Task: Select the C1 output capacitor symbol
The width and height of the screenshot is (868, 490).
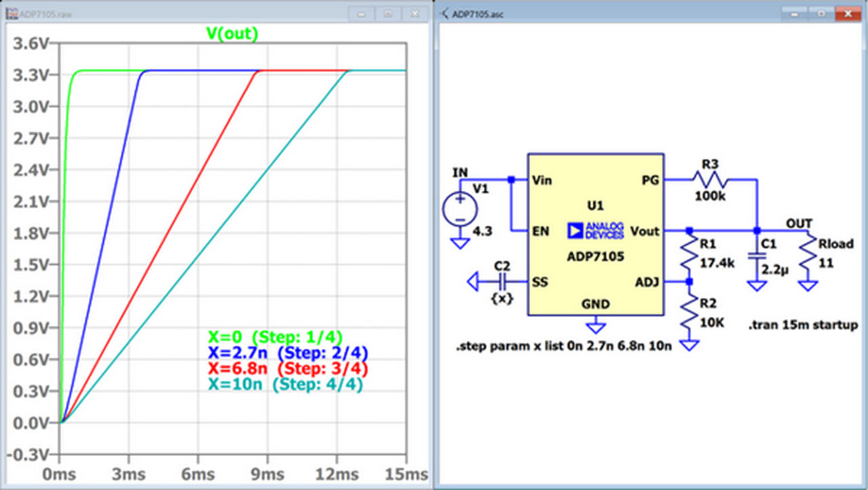Action: pyautogui.click(x=757, y=257)
